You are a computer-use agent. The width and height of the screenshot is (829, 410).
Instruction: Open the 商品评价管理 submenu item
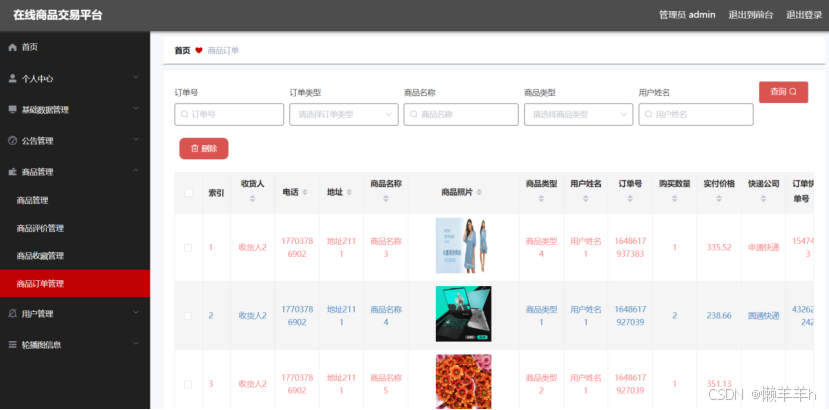click(x=75, y=229)
